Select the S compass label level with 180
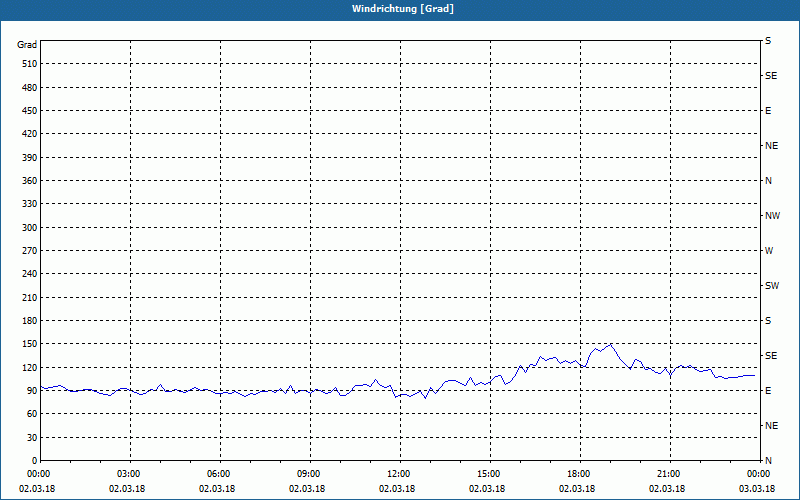 [768, 321]
